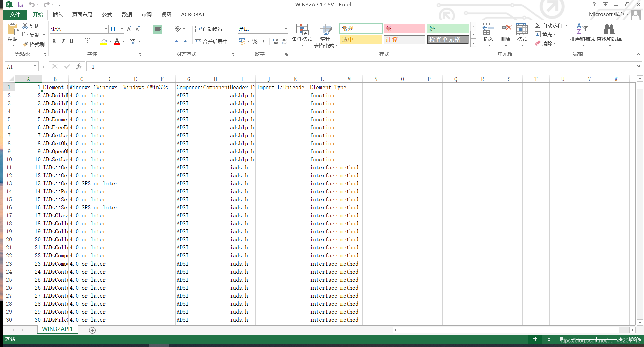Click the 自动求和 AutoSum icon
This screenshot has width=644, height=347.
538,25
